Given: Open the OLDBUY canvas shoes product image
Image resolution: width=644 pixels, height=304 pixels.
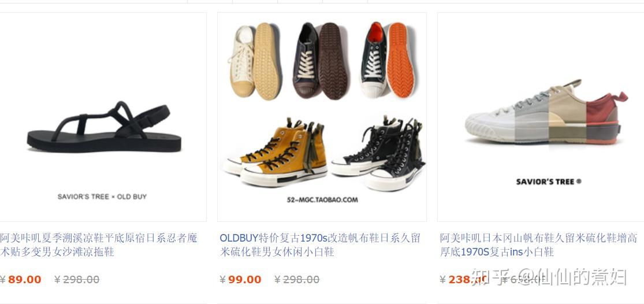Looking at the screenshot, I should pyautogui.click(x=322, y=117).
